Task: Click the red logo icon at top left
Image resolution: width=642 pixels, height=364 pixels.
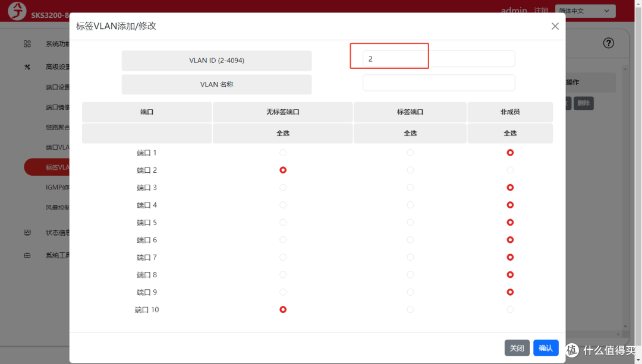Action: (x=17, y=11)
